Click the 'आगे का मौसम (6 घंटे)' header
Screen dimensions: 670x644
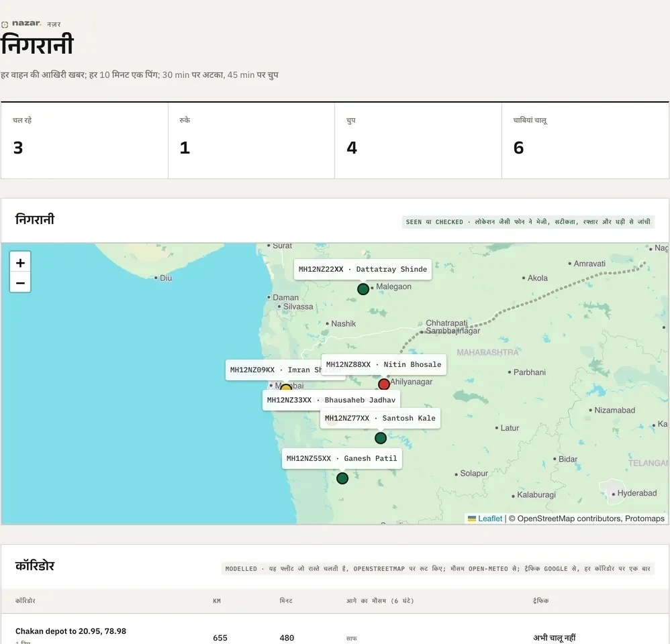pos(380,601)
